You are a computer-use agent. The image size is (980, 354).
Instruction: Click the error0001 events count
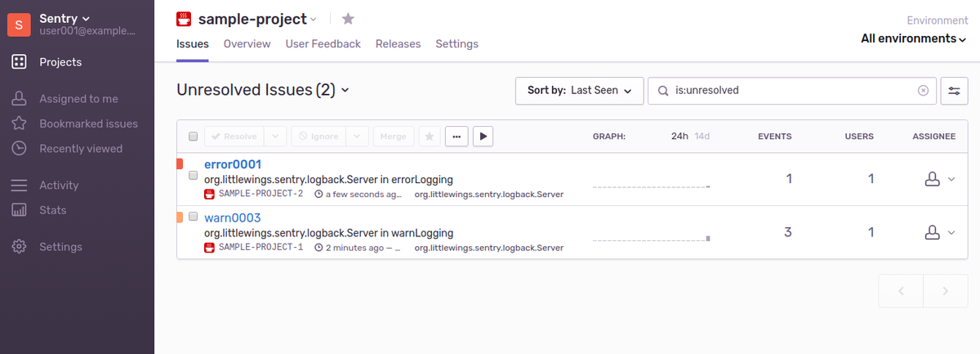(x=788, y=178)
